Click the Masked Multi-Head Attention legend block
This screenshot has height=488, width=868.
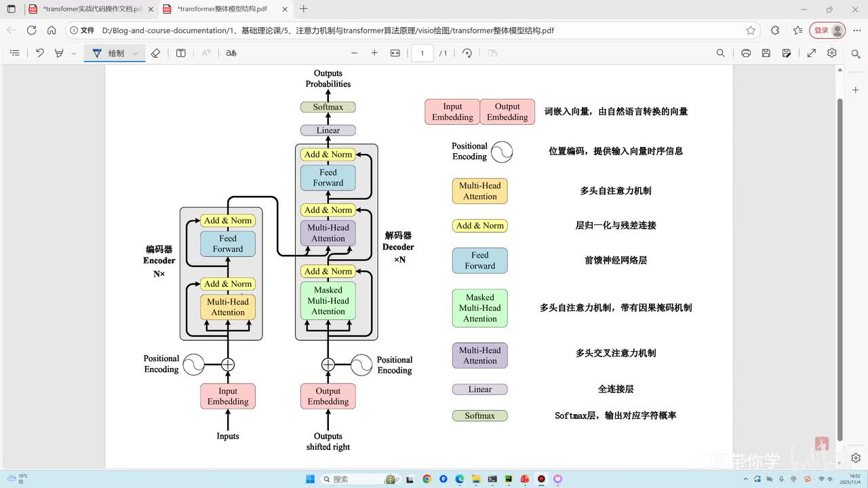[480, 308]
